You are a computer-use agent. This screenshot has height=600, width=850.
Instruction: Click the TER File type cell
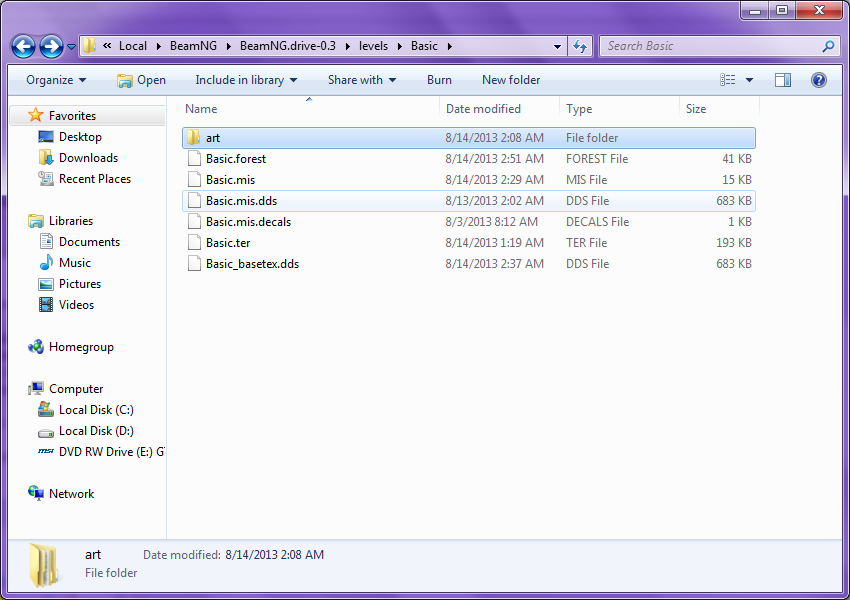[x=587, y=243]
